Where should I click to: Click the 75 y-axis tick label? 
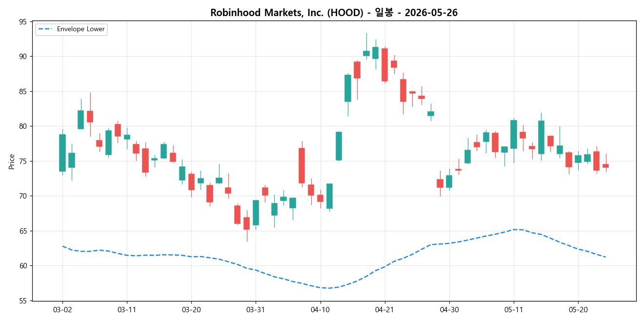(x=23, y=161)
